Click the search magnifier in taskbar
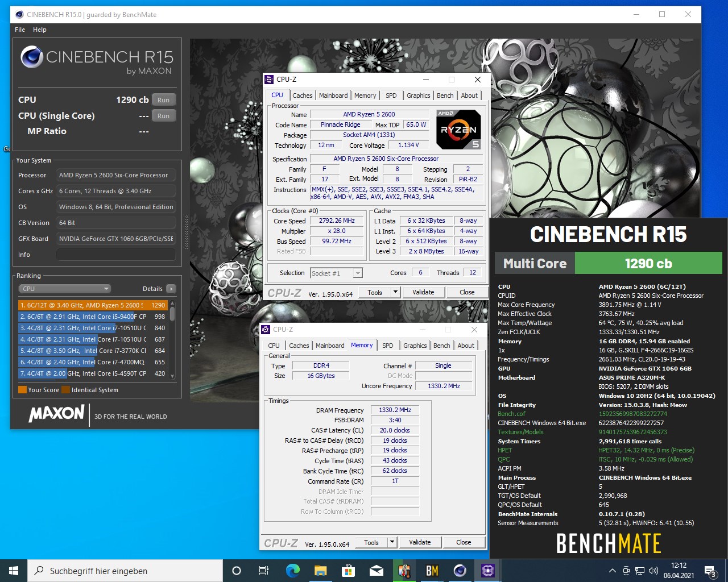 (x=39, y=571)
